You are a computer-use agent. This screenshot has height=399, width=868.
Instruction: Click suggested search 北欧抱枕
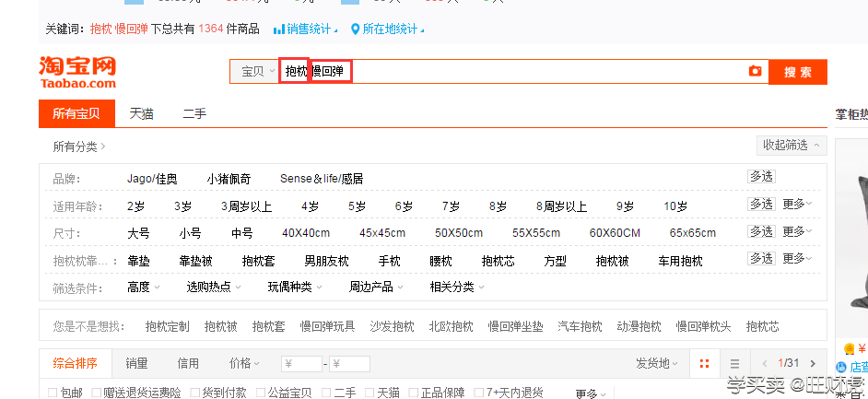(x=452, y=326)
